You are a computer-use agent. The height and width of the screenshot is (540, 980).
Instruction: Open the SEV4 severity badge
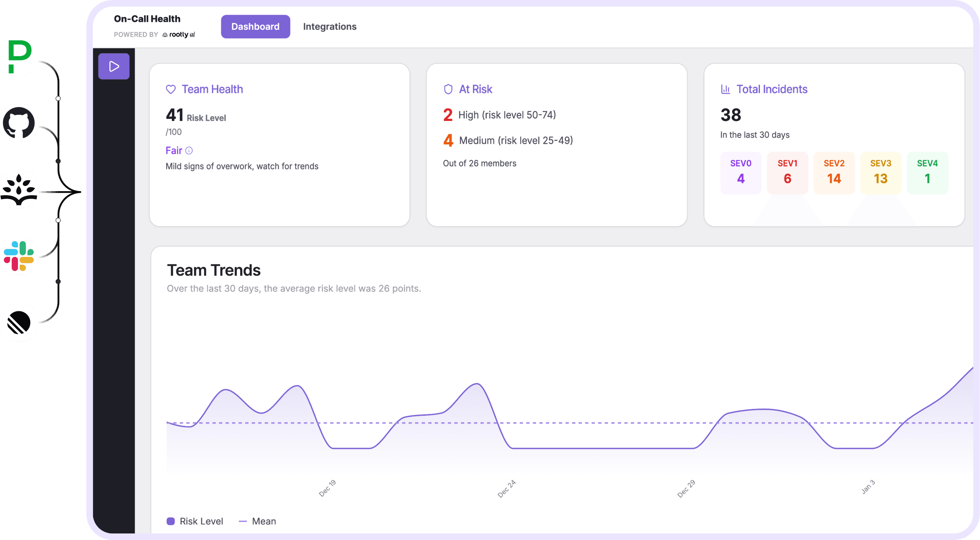[927, 172]
